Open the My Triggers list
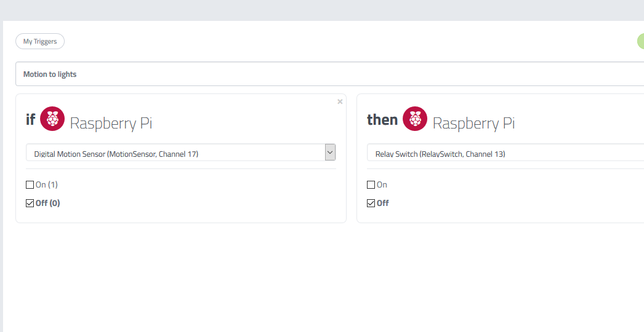644x332 pixels. point(40,41)
